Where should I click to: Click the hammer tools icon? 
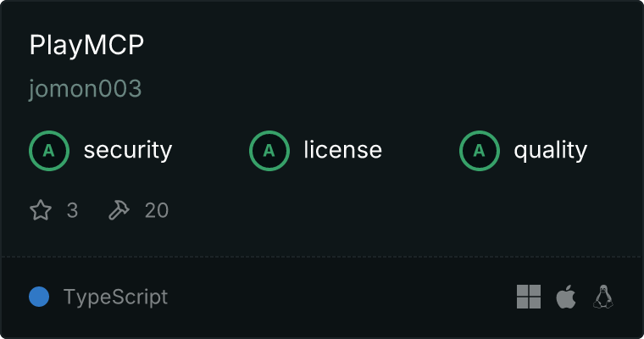click(x=119, y=210)
